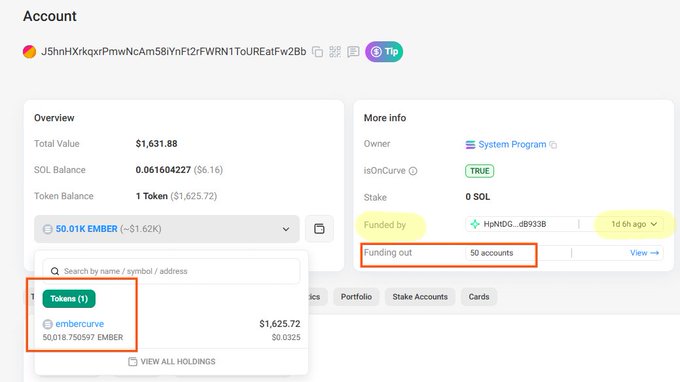The width and height of the screenshot is (680, 382).
Task: Open the embercurve token link
Action: pos(79,323)
